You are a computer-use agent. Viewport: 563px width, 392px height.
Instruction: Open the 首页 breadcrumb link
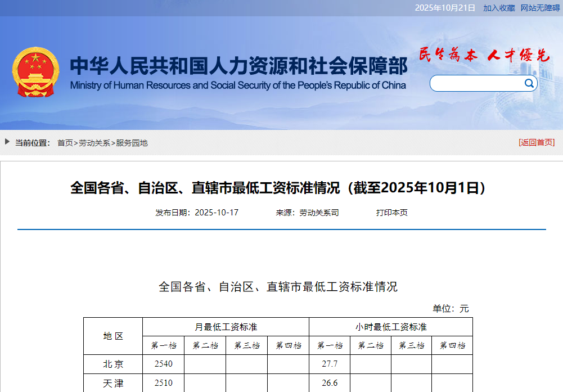[64, 143]
